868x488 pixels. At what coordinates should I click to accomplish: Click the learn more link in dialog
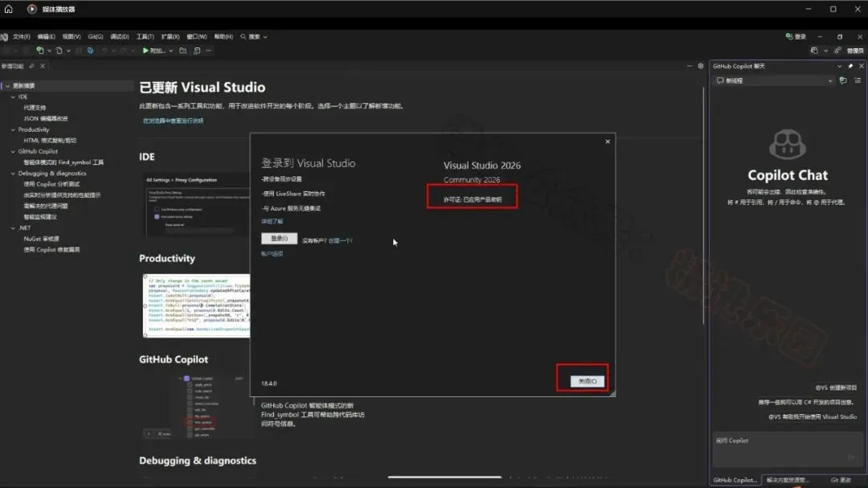pos(272,221)
